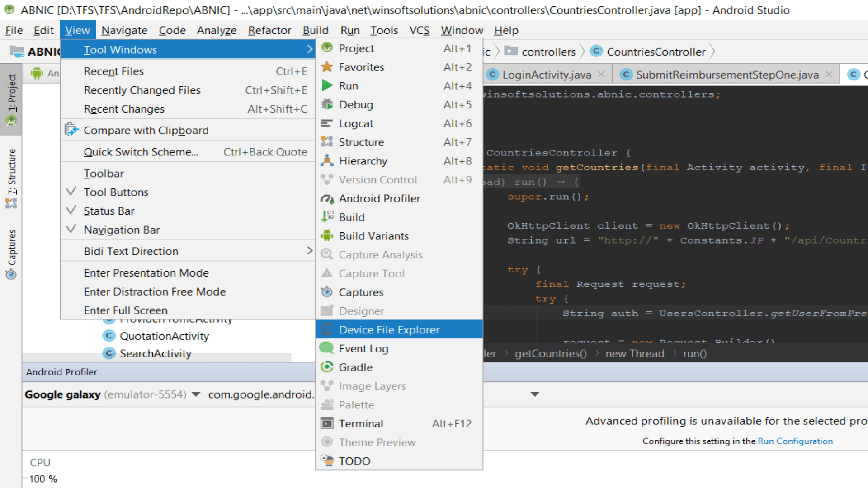Toggle the Navigation Bar checkmark option
The width and height of the screenshot is (868, 488).
click(122, 230)
